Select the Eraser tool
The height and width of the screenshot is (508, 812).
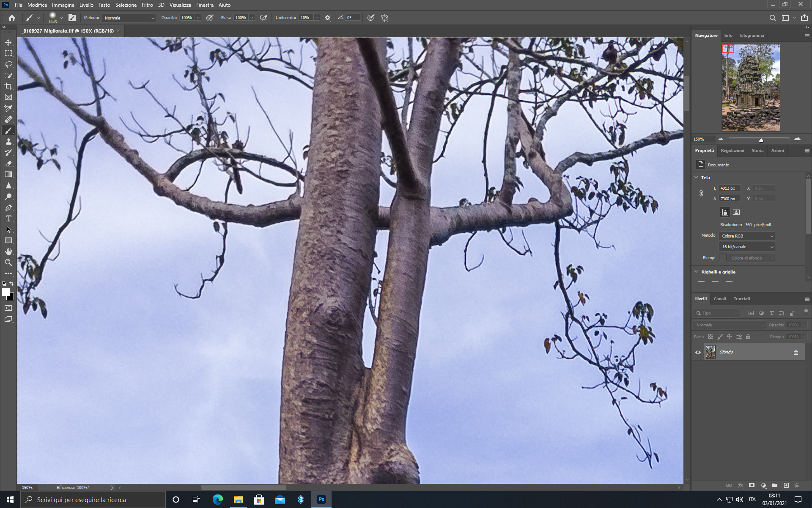tap(8, 163)
